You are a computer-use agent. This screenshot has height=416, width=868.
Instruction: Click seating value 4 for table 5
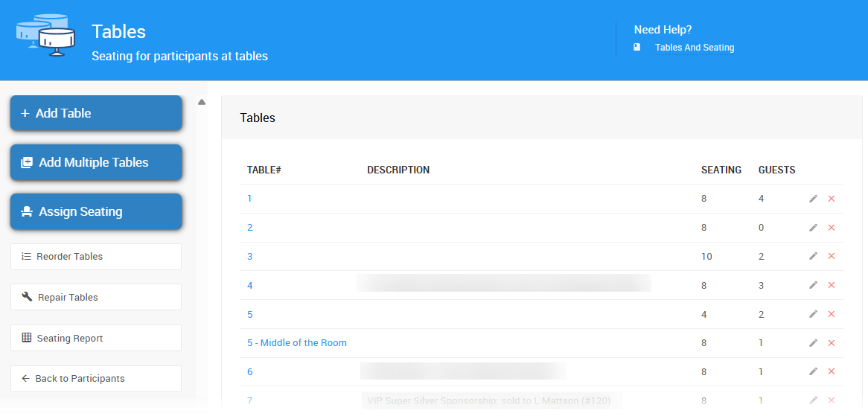pyautogui.click(x=703, y=314)
